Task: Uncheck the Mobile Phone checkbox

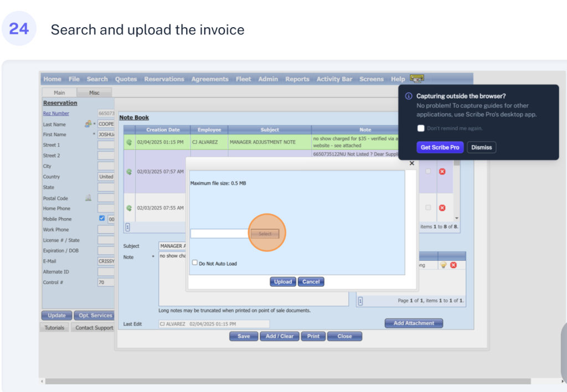Action: click(101, 219)
